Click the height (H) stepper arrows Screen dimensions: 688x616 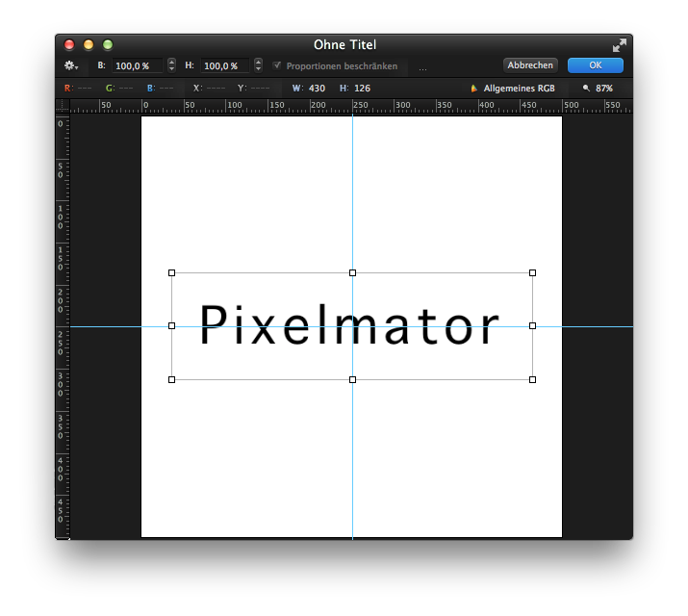[x=258, y=65]
